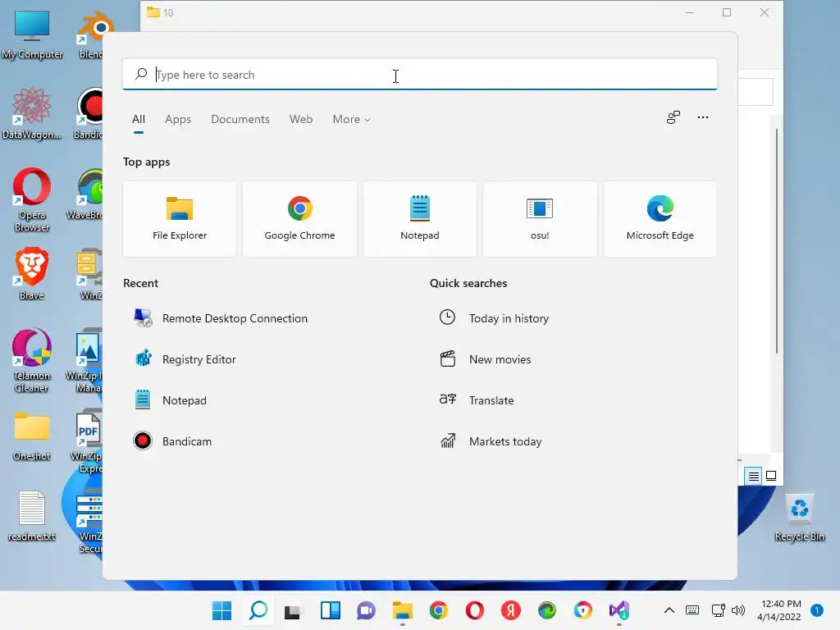This screenshot has height=630, width=840.
Task: Click the touch keyboard tray icon
Action: tap(692, 610)
